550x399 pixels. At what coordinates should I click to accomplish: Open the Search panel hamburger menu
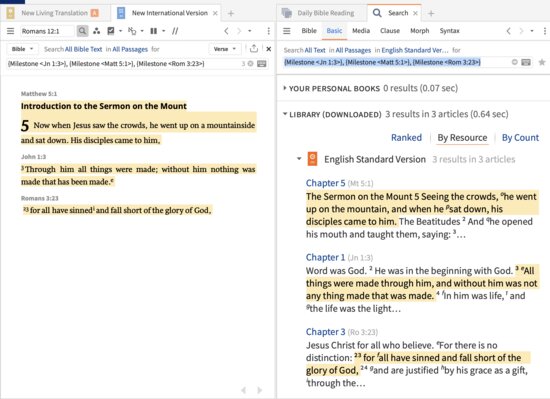click(287, 31)
